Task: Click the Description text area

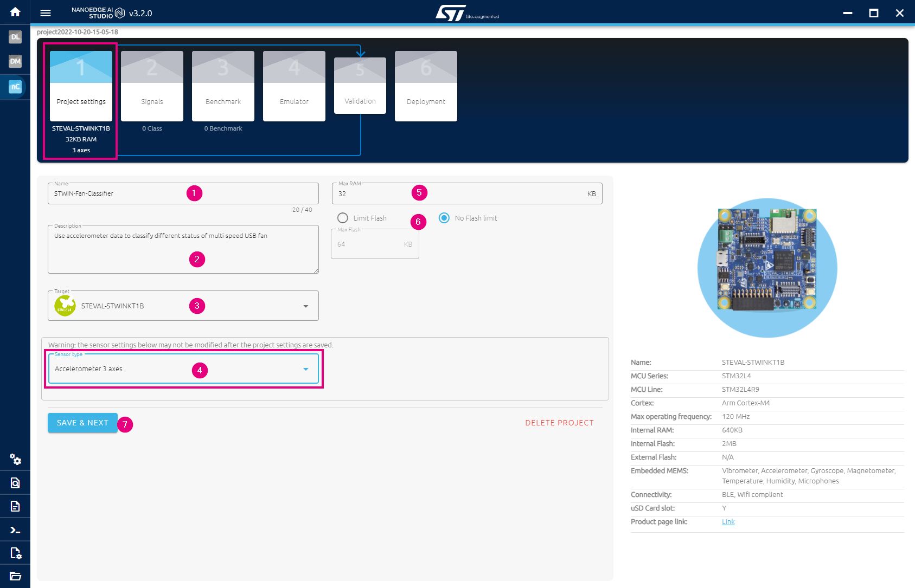Action: (x=183, y=249)
